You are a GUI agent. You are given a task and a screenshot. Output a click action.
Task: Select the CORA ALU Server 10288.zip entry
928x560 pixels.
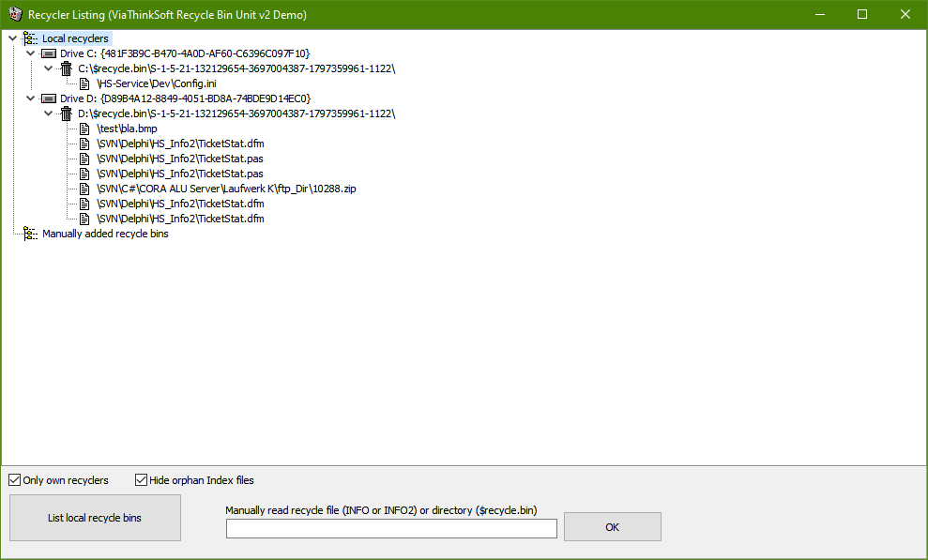pyautogui.click(x=226, y=189)
